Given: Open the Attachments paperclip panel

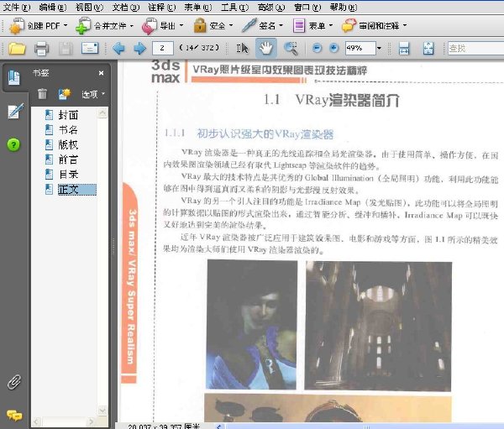Looking at the screenshot, I should pyautogui.click(x=14, y=382).
